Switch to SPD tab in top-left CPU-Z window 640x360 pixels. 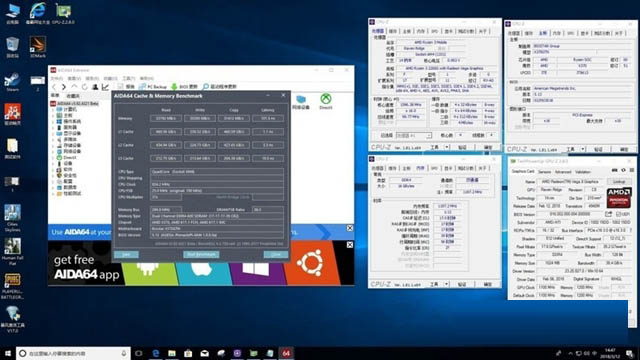click(434, 31)
